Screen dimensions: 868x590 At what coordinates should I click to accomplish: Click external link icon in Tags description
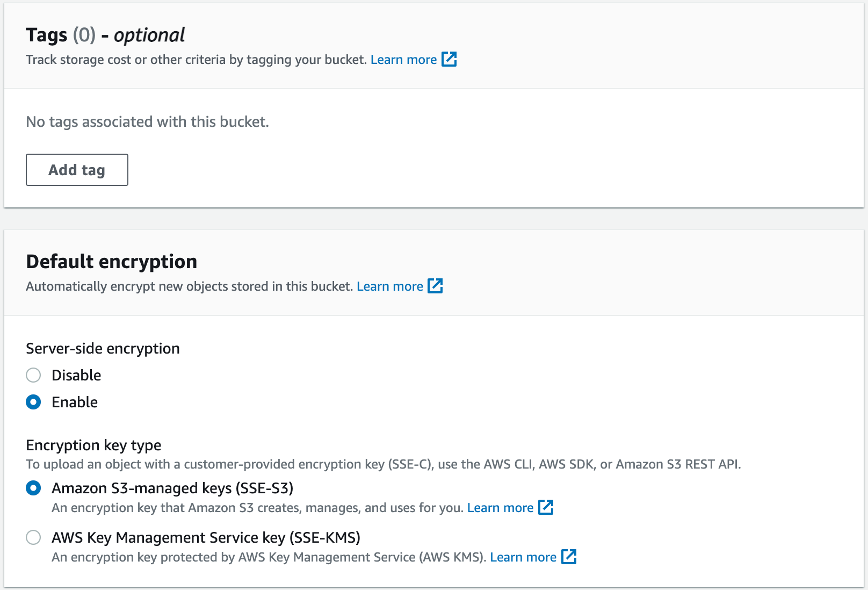[449, 59]
